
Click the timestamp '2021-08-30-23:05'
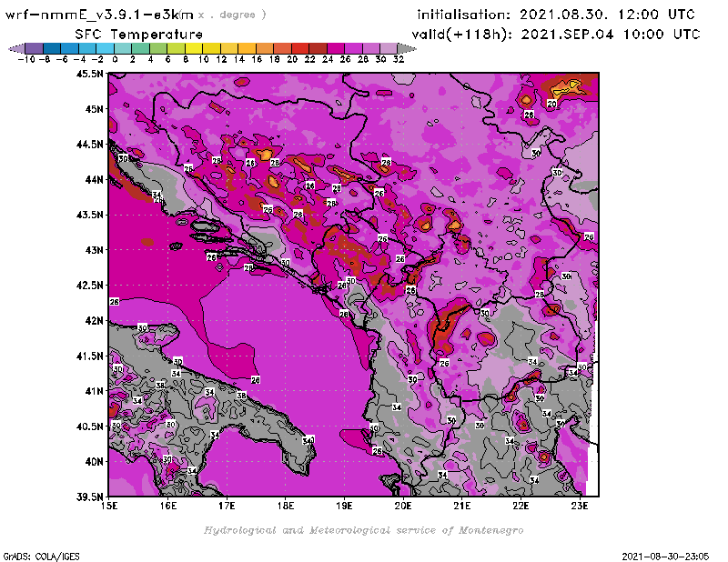point(665,557)
